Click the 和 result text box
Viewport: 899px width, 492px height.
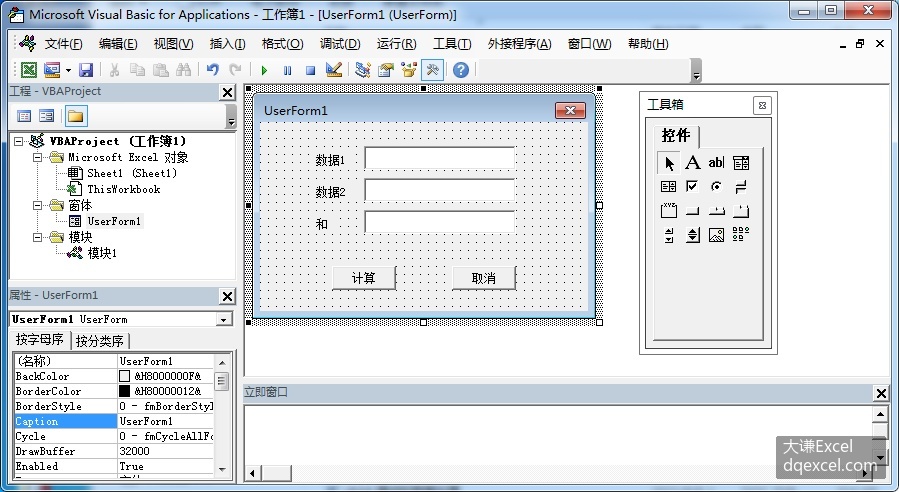tap(440, 222)
